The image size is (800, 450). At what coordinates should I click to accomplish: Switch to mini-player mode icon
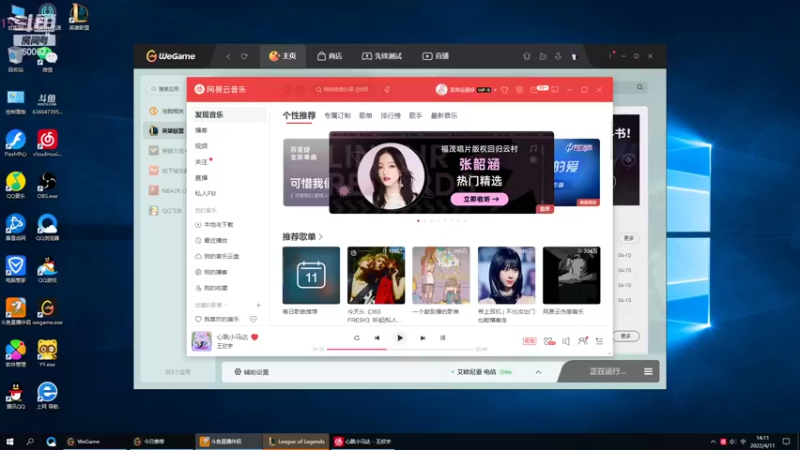[x=555, y=89]
